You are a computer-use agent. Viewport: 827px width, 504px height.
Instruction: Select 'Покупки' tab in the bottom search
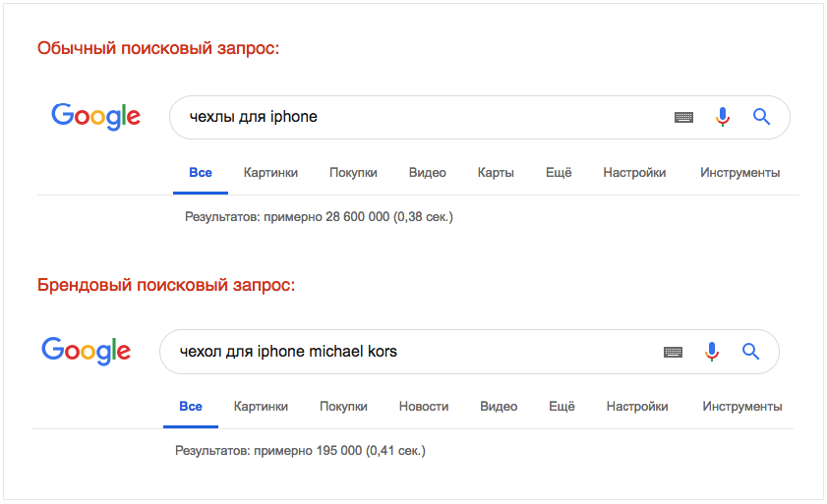(343, 407)
